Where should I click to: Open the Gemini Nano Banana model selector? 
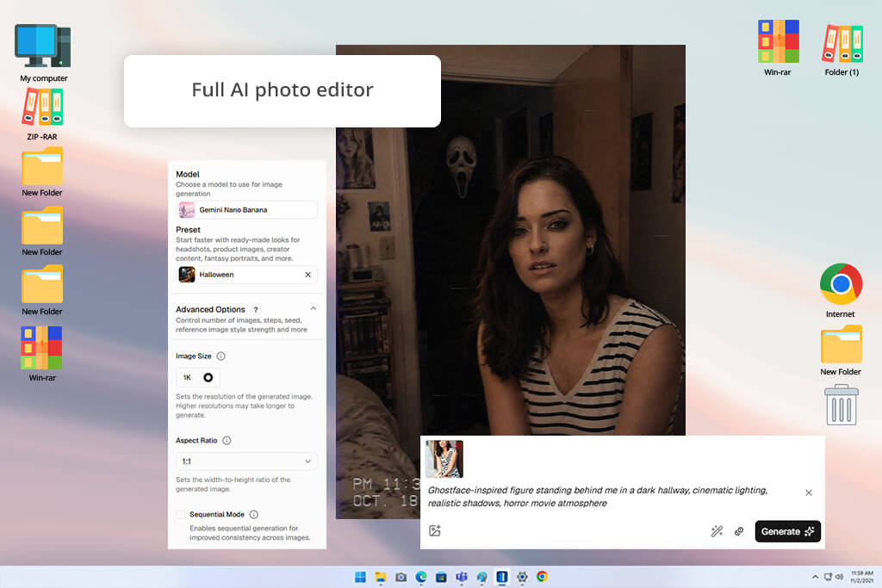click(247, 210)
